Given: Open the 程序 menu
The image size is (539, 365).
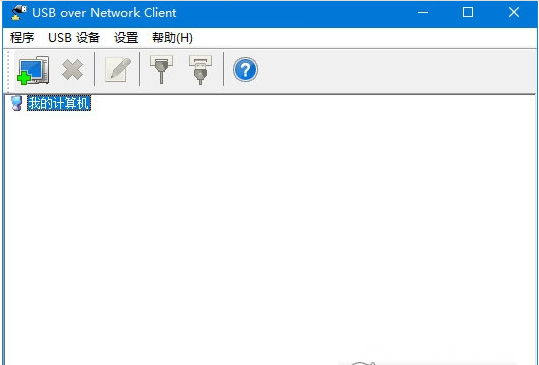Looking at the screenshot, I should [x=22, y=37].
